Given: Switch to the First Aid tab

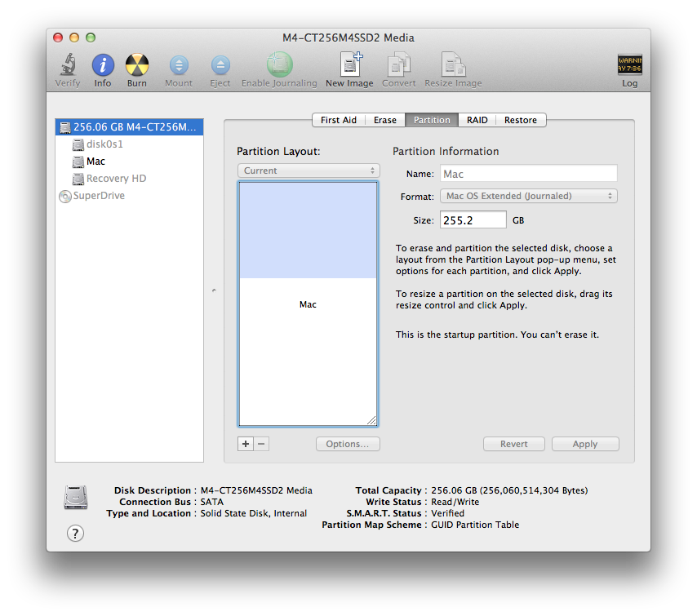Looking at the screenshot, I should pos(338,120).
